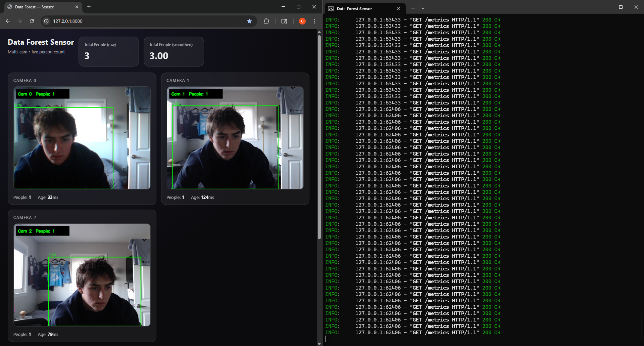Bookmark page with the star icon
Screen dimensions: 644x346
249,21
